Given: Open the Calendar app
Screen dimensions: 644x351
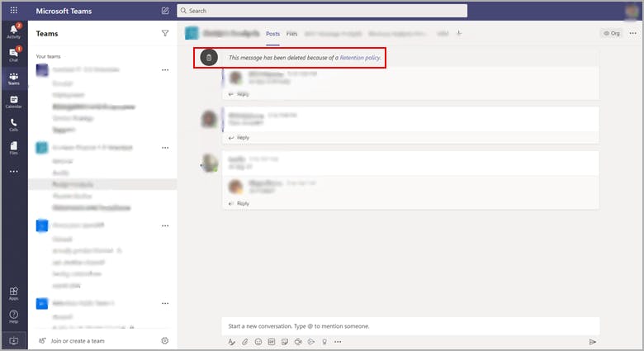Looking at the screenshot, I should tap(13, 102).
